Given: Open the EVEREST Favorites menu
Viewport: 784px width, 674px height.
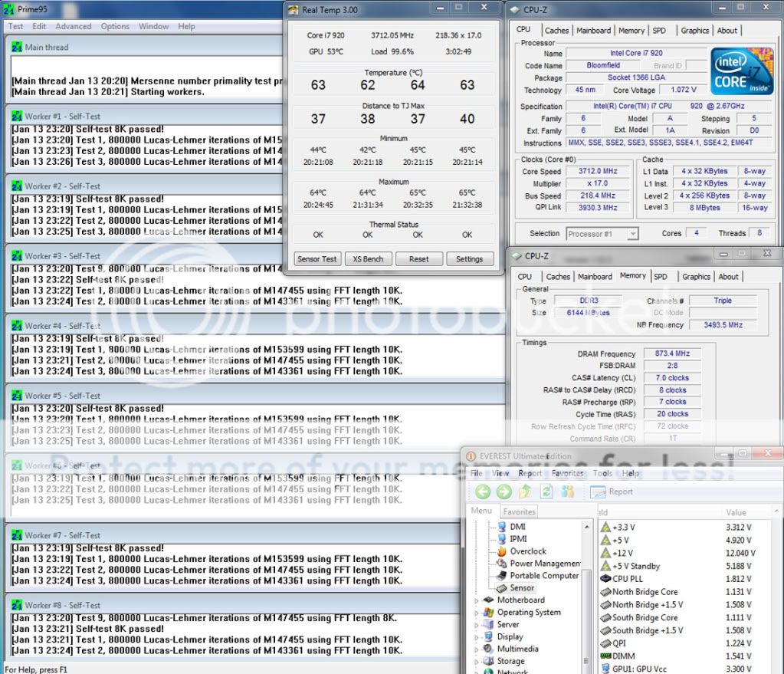Looking at the screenshot, I should tap(568, 473).
